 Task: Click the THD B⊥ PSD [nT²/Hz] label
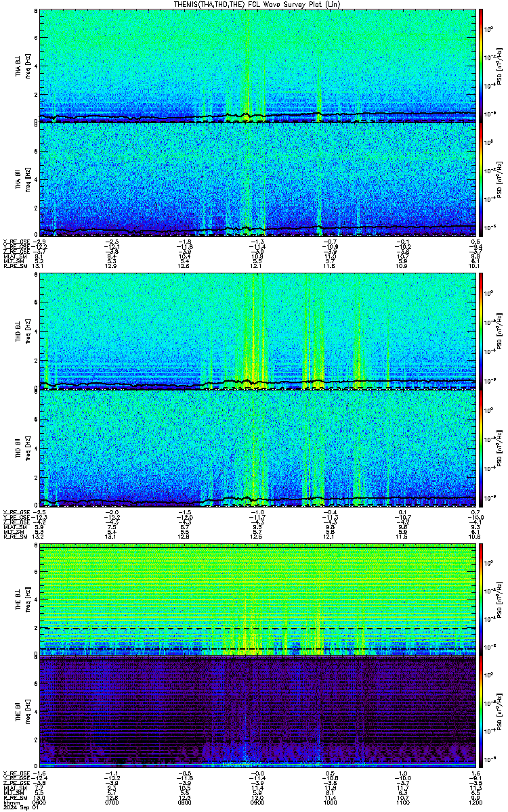pos(499,333)
